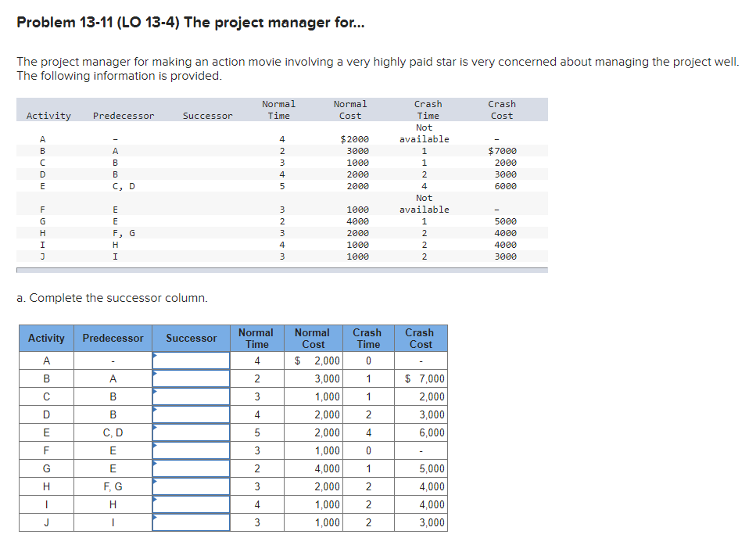This screenshot has width=756, height=556.
Task: Select the Successor cell for Activity J
Action: tap(191, 522)
